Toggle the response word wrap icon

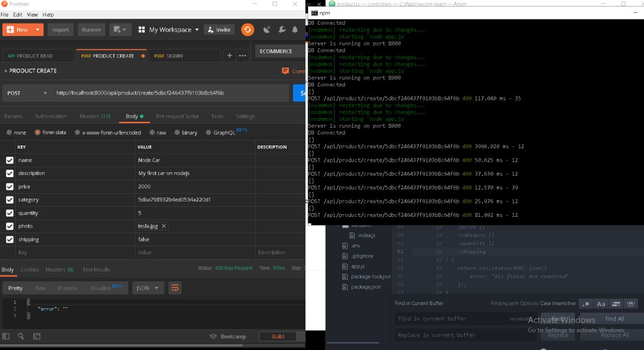(x=174, y=288)
